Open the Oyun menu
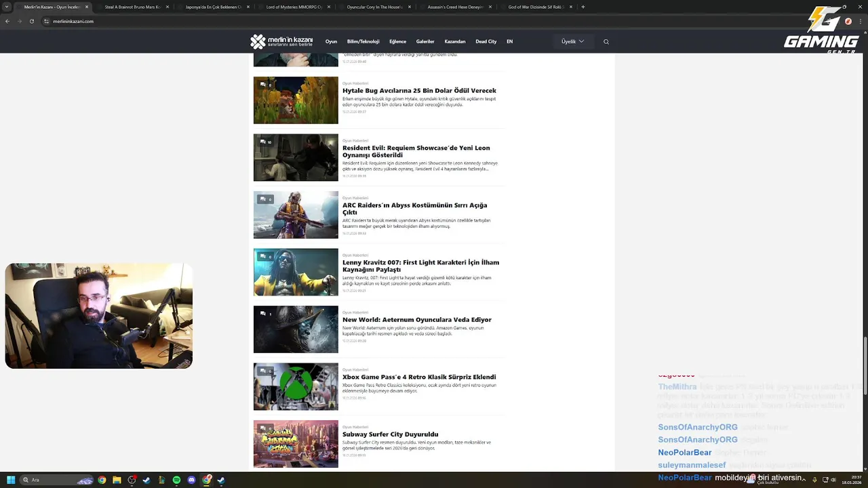Image resolution: width=868 pixels, height=488 pixels. 331,41
